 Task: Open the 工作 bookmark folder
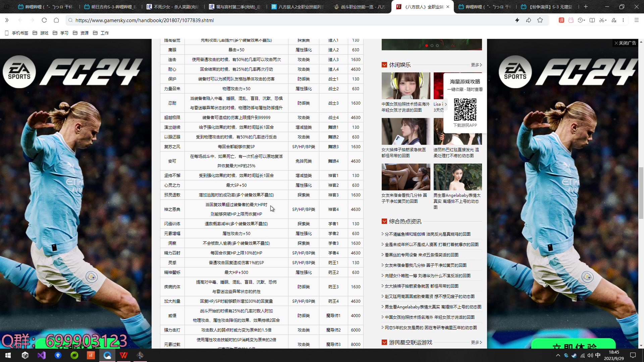point(101,33)
